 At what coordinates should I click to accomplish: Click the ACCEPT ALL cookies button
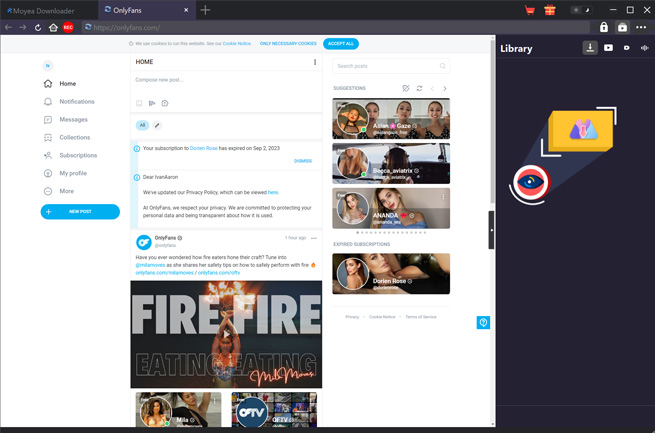[341, 44]
